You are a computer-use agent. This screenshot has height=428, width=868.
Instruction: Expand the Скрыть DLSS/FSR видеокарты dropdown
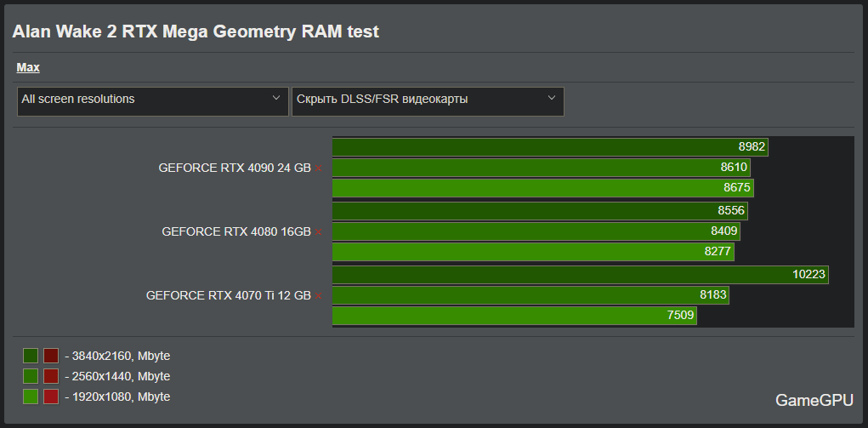coord(427,100)
